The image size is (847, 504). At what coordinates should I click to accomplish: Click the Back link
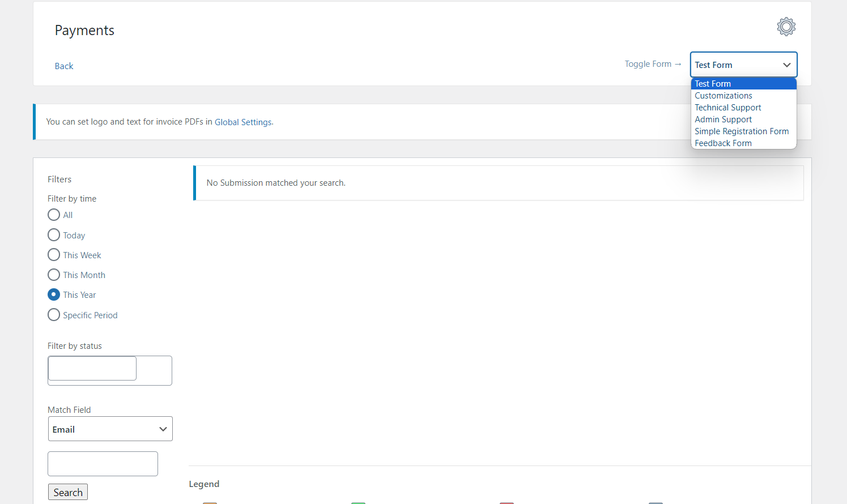pyautogui.click(x=63, y=66)
